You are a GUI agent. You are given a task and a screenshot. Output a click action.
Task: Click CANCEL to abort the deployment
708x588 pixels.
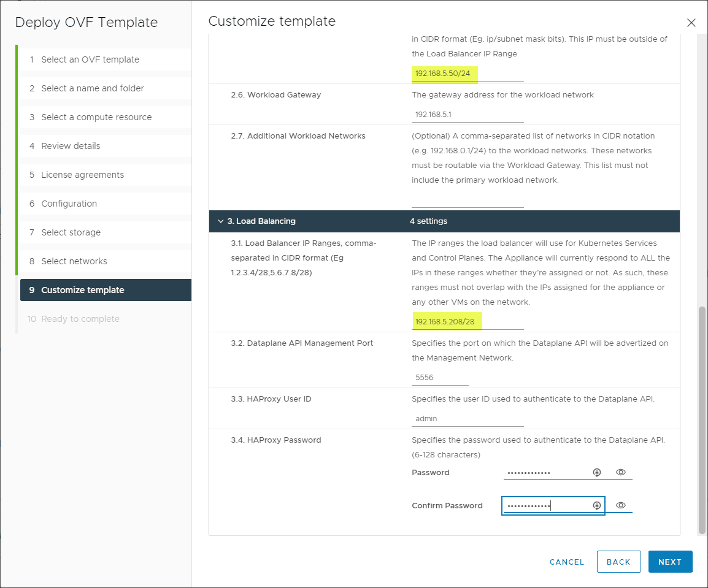coord(566,562)
